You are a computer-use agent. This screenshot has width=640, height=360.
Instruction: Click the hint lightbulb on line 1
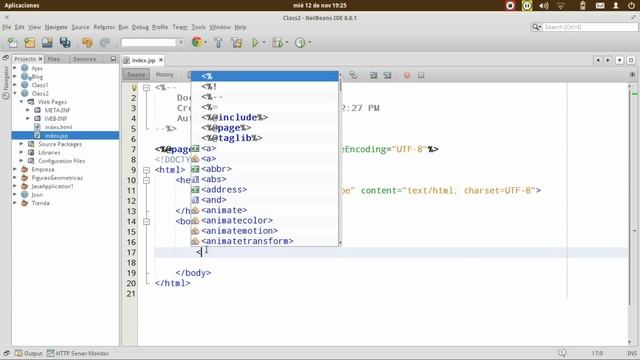pos(134,87)
